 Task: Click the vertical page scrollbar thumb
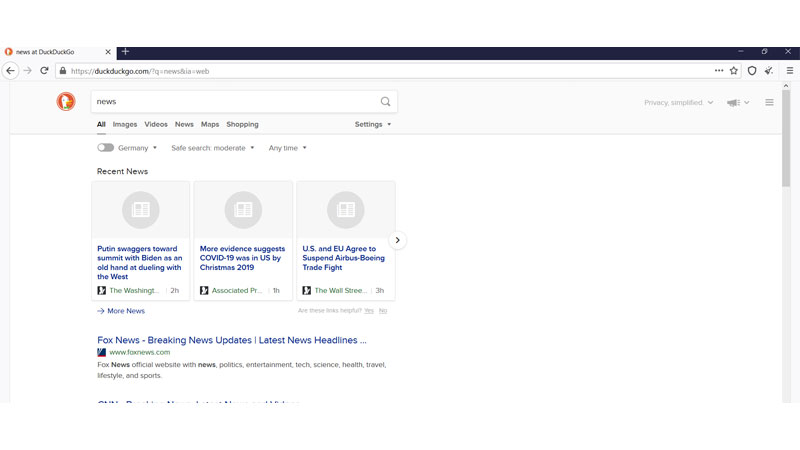coord(786,138)
